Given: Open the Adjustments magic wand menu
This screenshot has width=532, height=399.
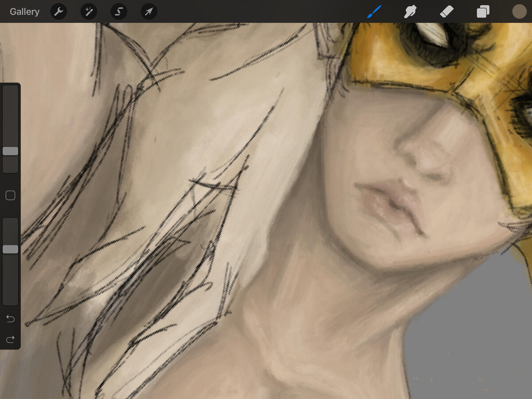Looking at the screenshot, I should [x=89, y=12].
